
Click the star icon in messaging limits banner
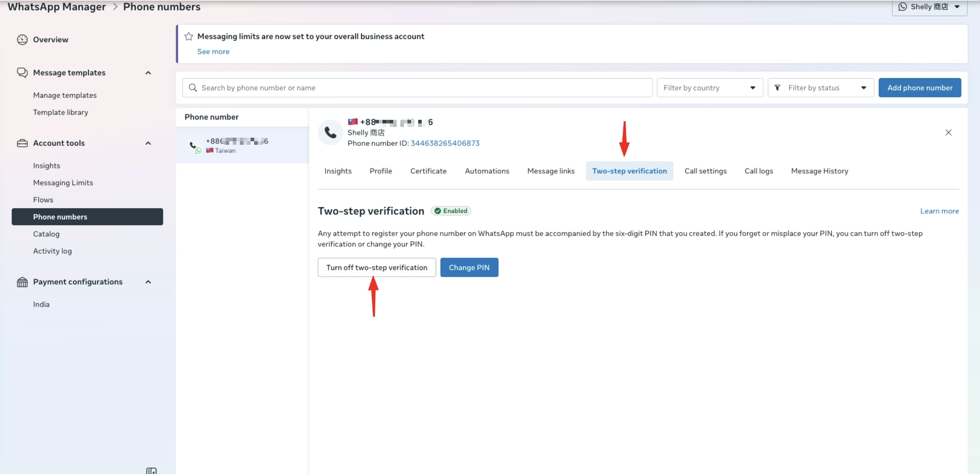point(189,36)
